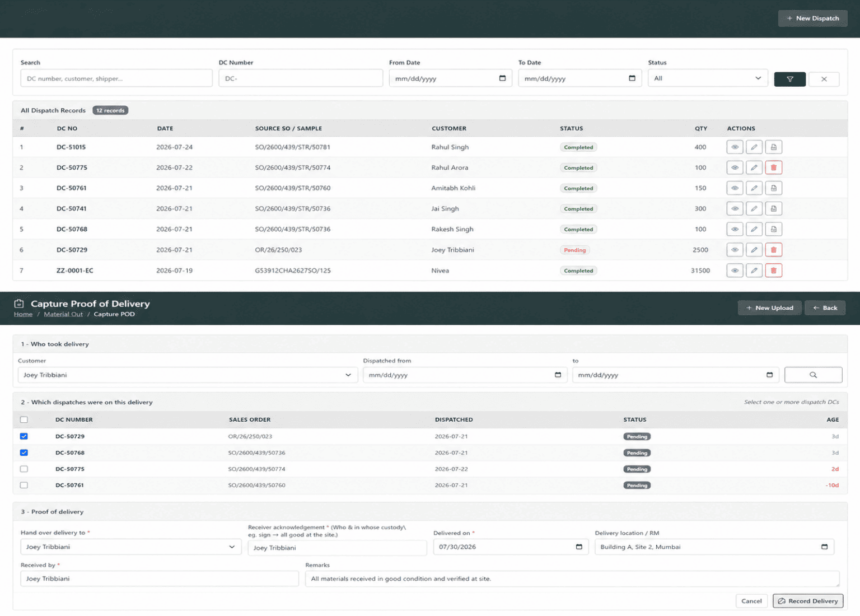Click the '12 records' badge
Image resolution: width=860 pixels, height=616 pixels.
click(110, 110)
